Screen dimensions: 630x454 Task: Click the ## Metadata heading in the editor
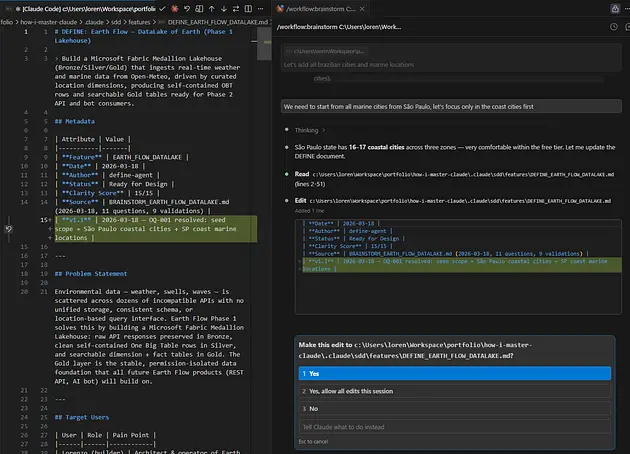75,121
